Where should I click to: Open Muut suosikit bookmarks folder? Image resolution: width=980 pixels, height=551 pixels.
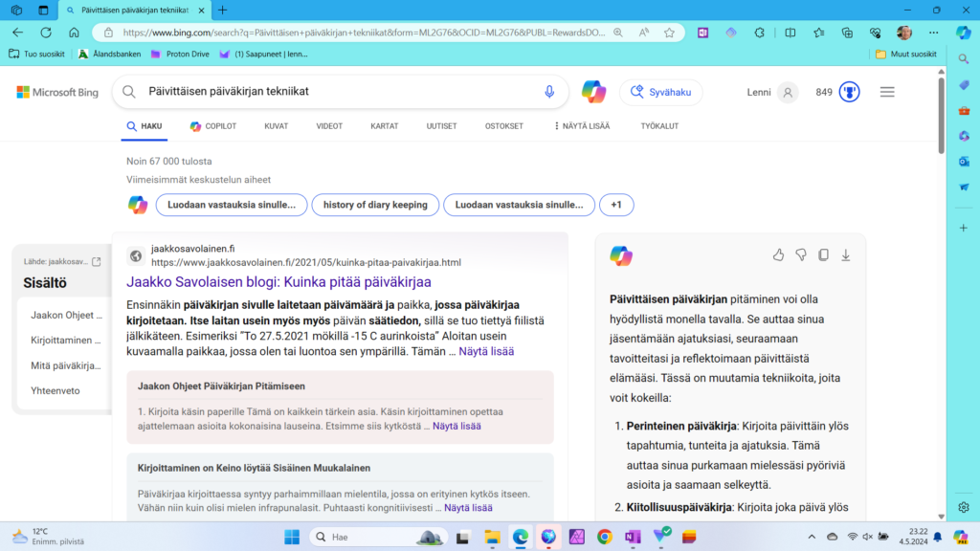pos(906,55)
